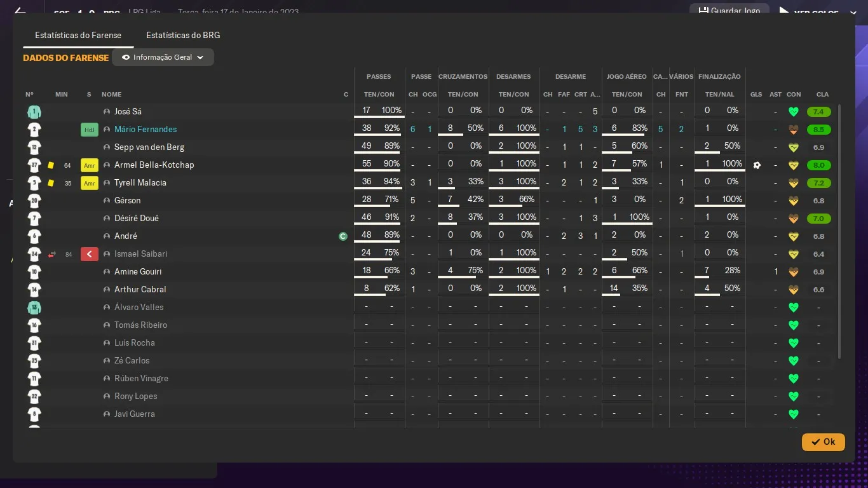Click the DADOS DO FARENSE heading
This screenshot has width=868, height=488.
click(66, 58)
